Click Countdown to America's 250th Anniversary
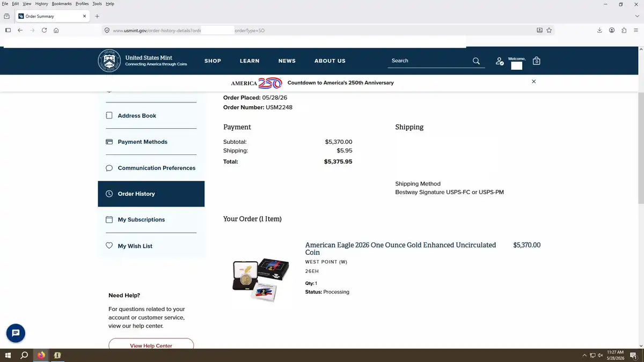The image size is (644, 362). point(340,83)
